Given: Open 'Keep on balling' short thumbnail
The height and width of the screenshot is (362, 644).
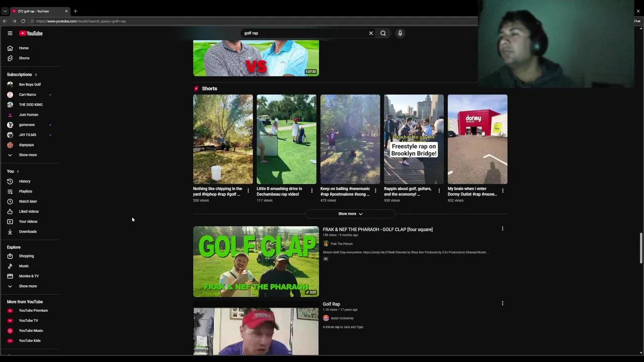Looking at the screenshot, I should coord(350,139).
